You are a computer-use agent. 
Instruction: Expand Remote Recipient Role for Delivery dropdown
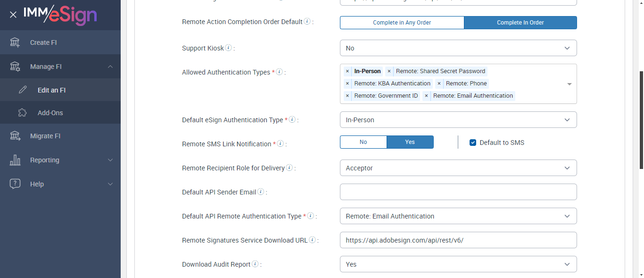tap(458, 168)
